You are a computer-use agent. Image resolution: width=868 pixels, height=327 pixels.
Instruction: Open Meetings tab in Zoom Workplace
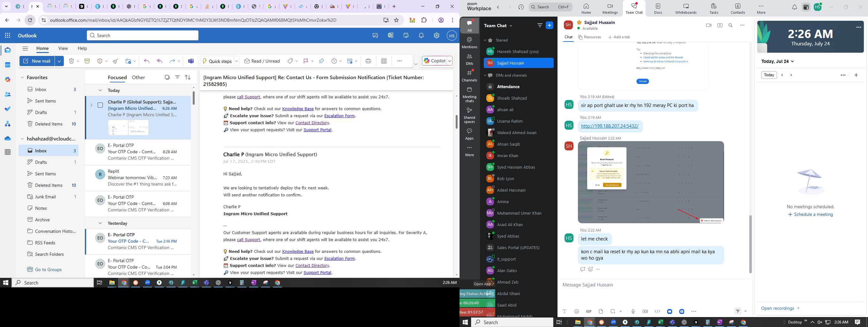[610, 9]
